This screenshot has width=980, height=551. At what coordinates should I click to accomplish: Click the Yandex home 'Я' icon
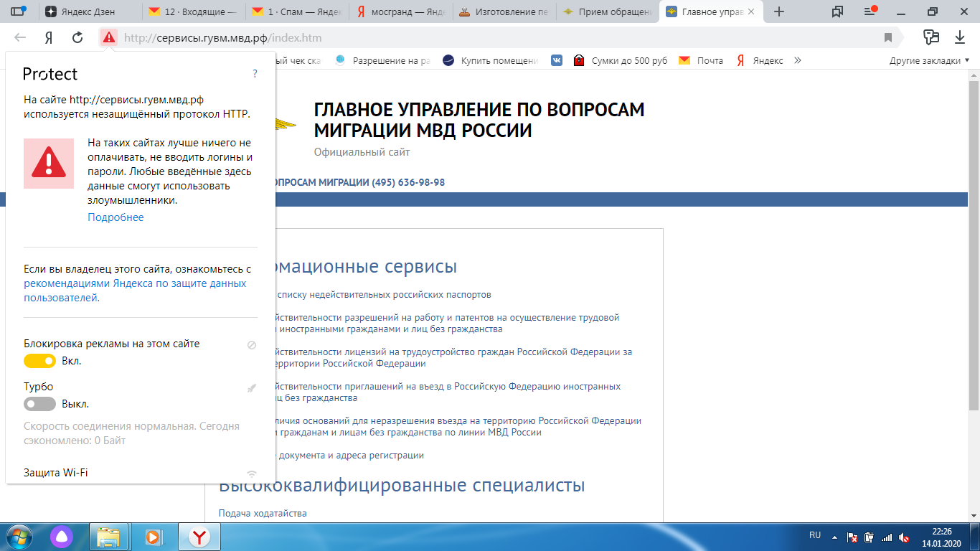pos(49,37)
